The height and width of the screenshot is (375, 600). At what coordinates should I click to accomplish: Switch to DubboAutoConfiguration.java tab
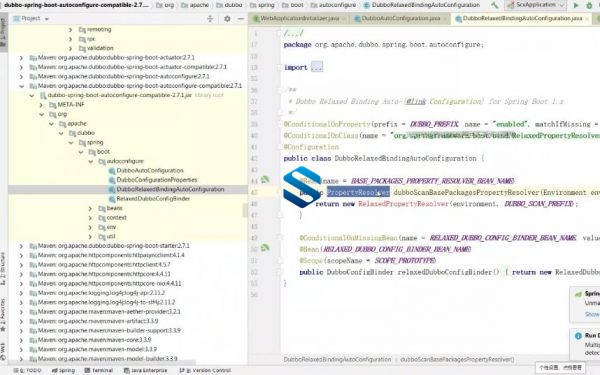click(x=400, y=18)
